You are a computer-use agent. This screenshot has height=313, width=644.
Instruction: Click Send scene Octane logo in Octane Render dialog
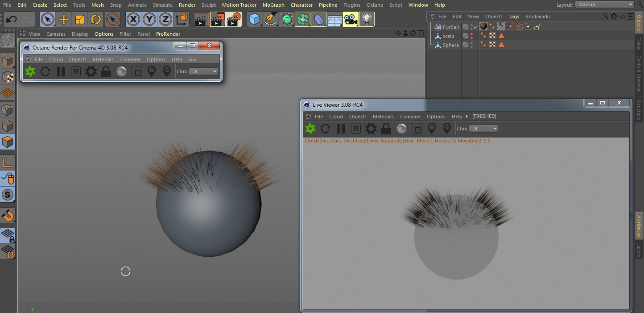point(30,71)
